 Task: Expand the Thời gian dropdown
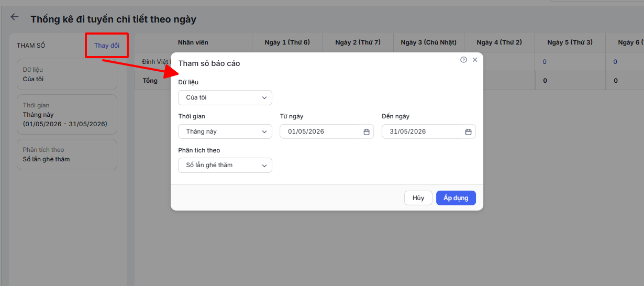pos(225,131)
